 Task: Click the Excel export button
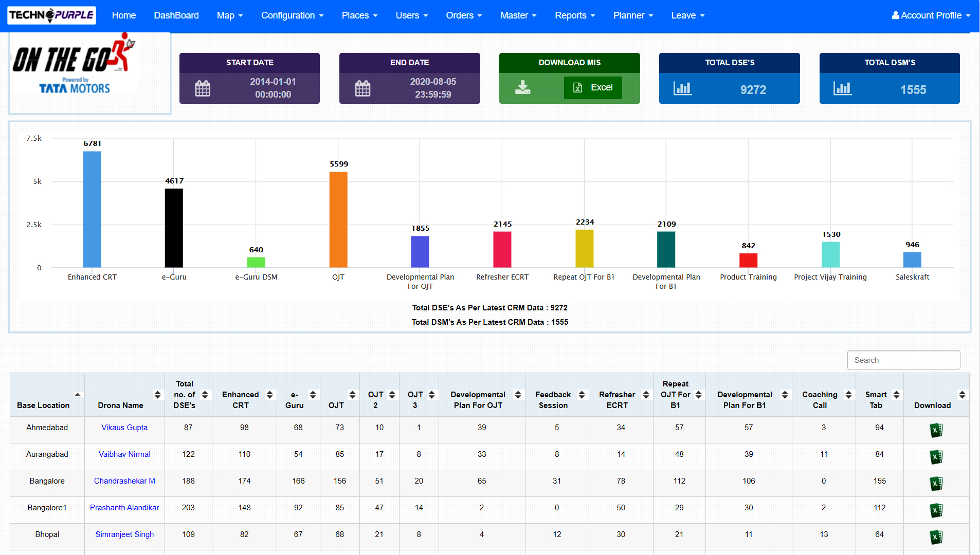coord(593,87)
